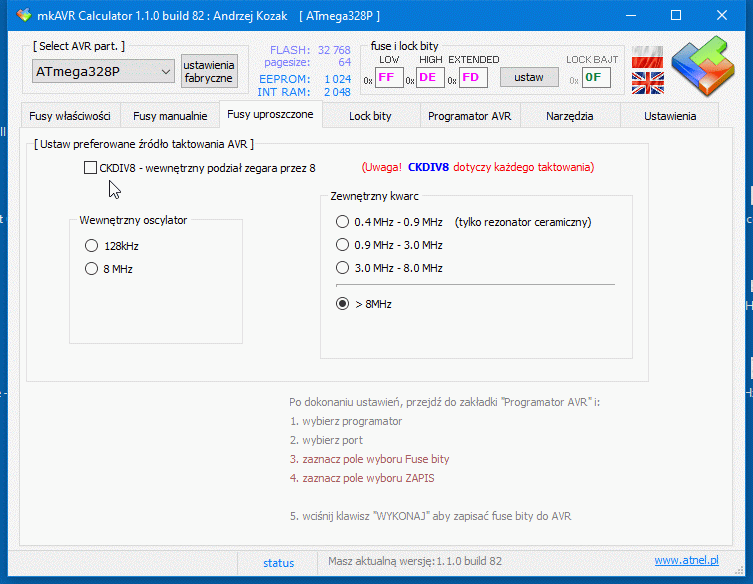Click the app icon in title bar

tap(24, 16)
